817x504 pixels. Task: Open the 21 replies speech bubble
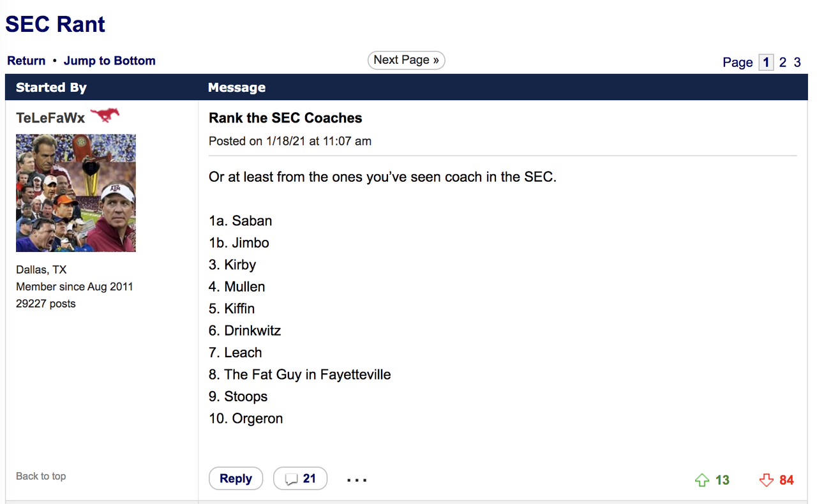pyautogui.click(x=300, y=478)
